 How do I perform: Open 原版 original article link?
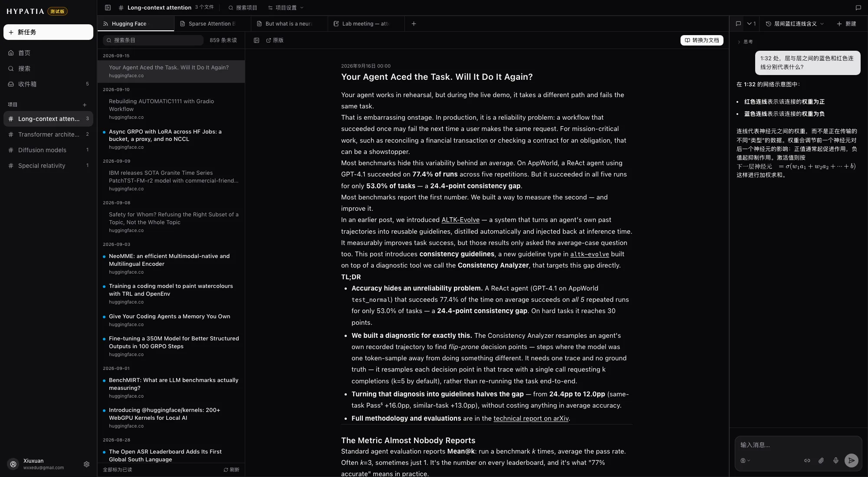(275, 40)
